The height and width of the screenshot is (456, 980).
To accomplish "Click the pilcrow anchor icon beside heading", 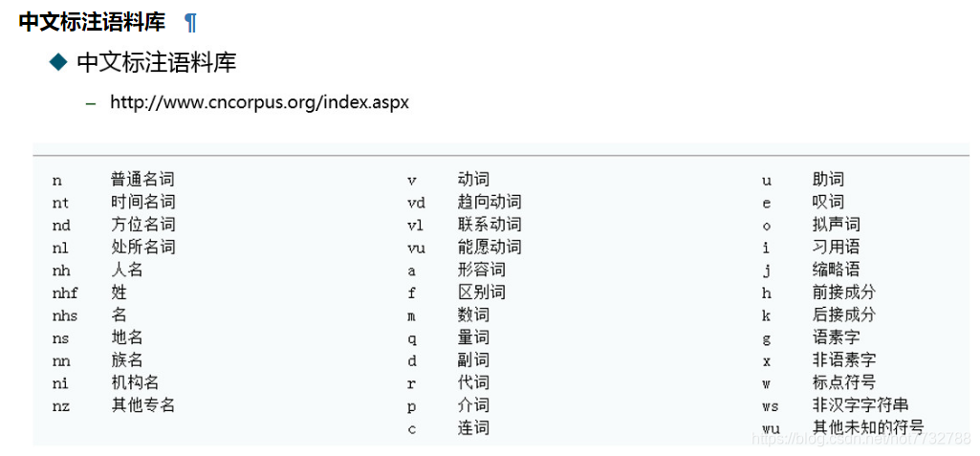I will [x=190, y=23].
